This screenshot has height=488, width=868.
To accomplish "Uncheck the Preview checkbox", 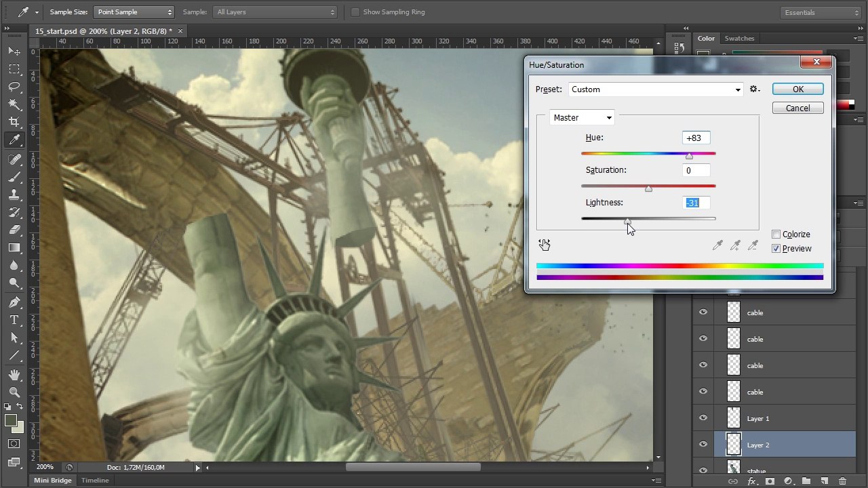I will pyautogui.click(x=776, y=249).
